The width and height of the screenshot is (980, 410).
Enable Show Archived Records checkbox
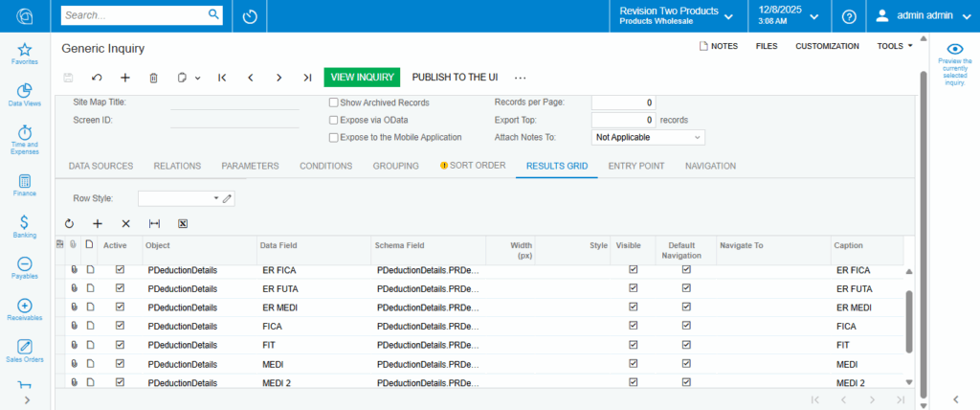coord(333,102)
